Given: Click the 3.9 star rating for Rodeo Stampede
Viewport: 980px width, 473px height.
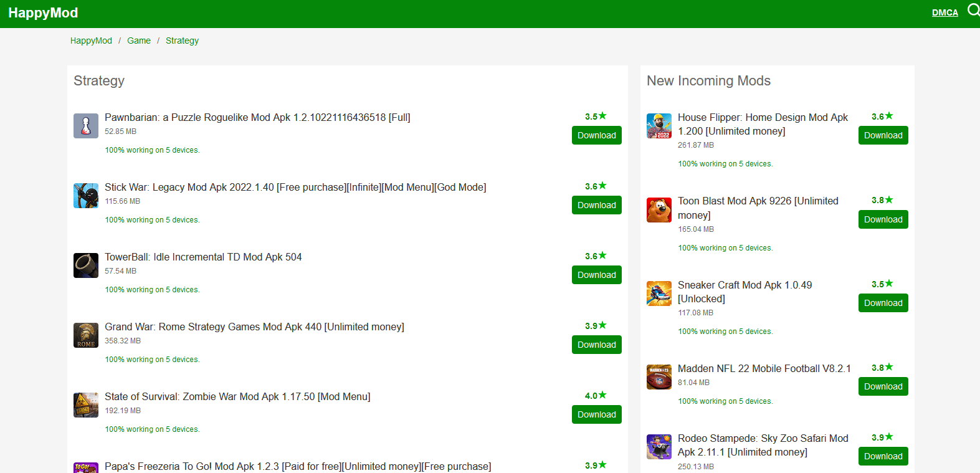Looking at the screenshot, I should pyautogui.click(x=882, y=437).
